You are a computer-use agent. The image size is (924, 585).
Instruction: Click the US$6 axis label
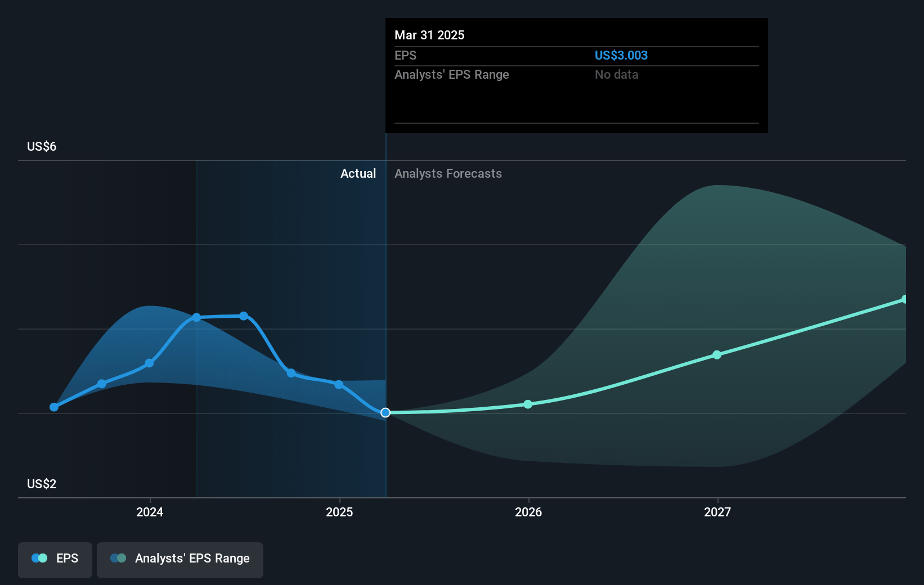click(x=42, y=147)
